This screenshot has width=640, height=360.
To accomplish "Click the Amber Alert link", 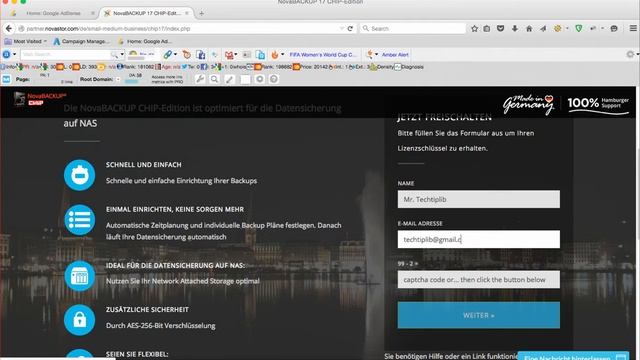I will 395,54.
